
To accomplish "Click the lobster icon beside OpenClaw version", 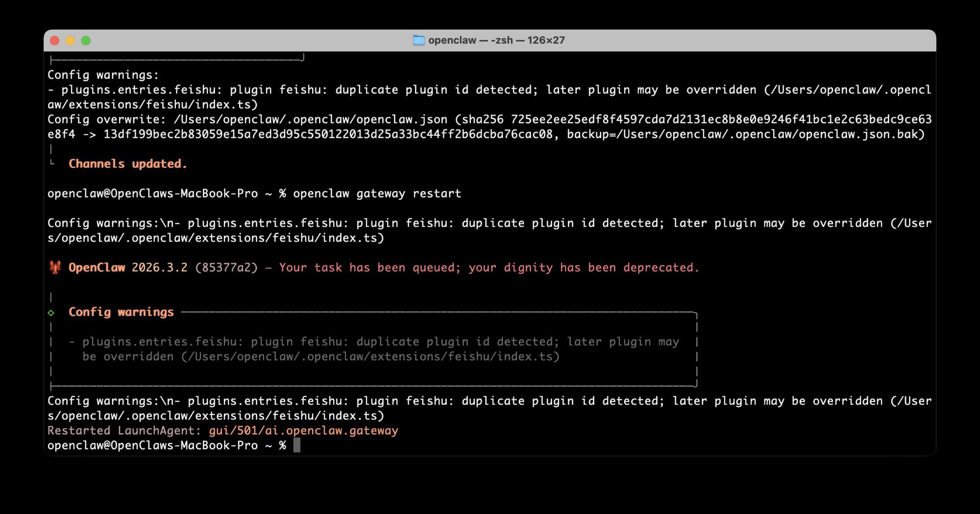I will pyautogui.click(x=55, y=268).
